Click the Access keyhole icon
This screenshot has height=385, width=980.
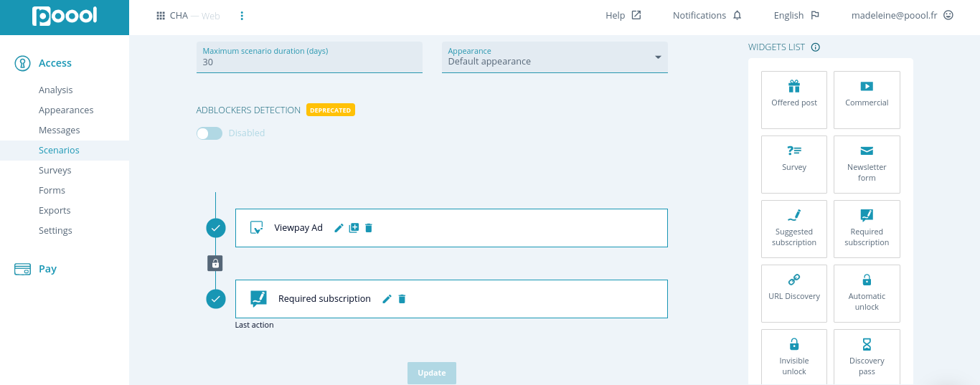(x=22, y=63)
